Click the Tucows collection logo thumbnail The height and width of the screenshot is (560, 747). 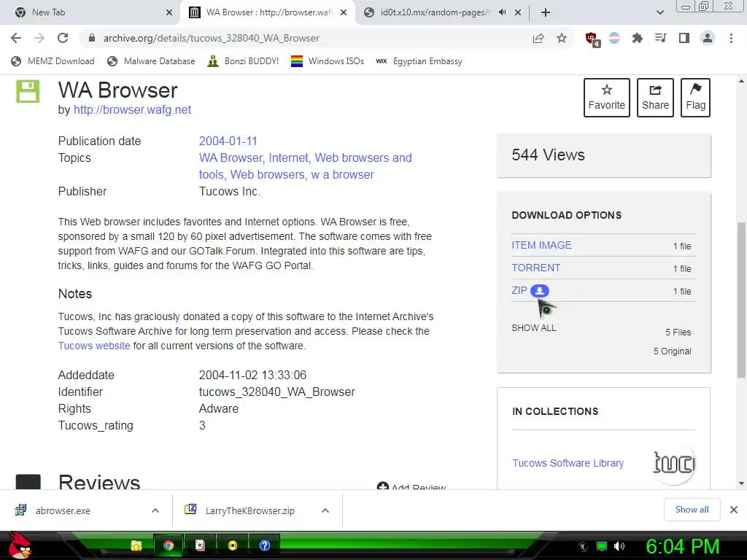tap(673, 463)
